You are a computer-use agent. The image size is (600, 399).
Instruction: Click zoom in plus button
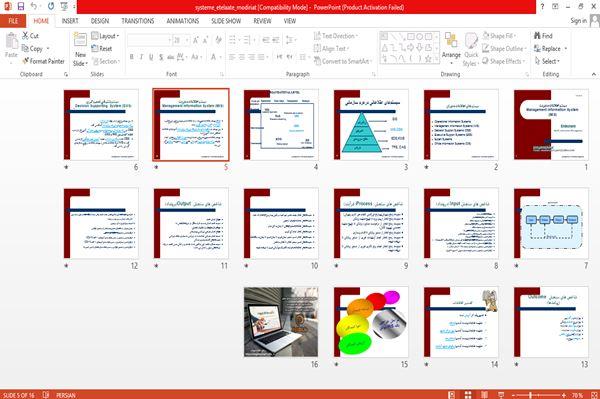click(564, 395)
